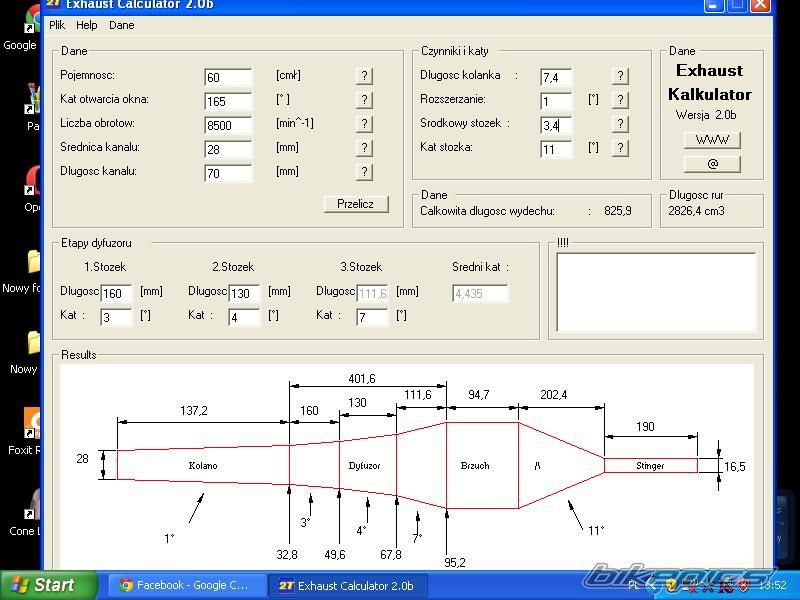Click the Kat otwarcia okna field
This screenshot has height=600, width=800.
228,101
